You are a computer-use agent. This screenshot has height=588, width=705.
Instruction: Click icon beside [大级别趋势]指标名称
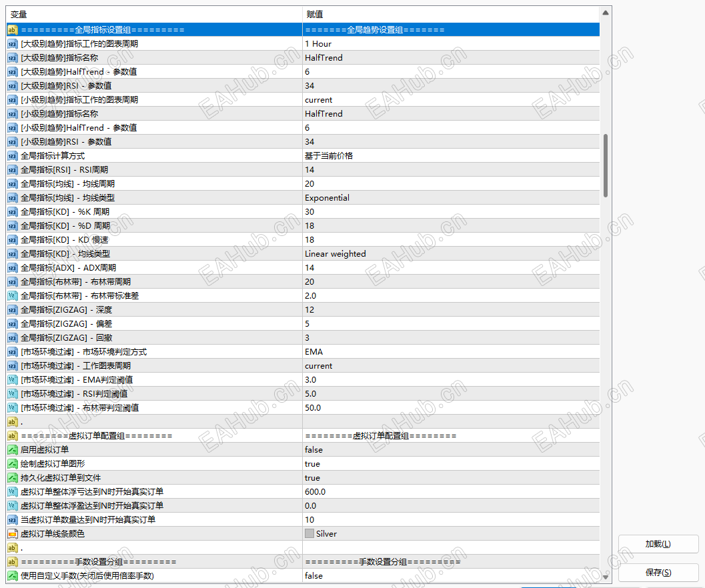tap(12, 58)
